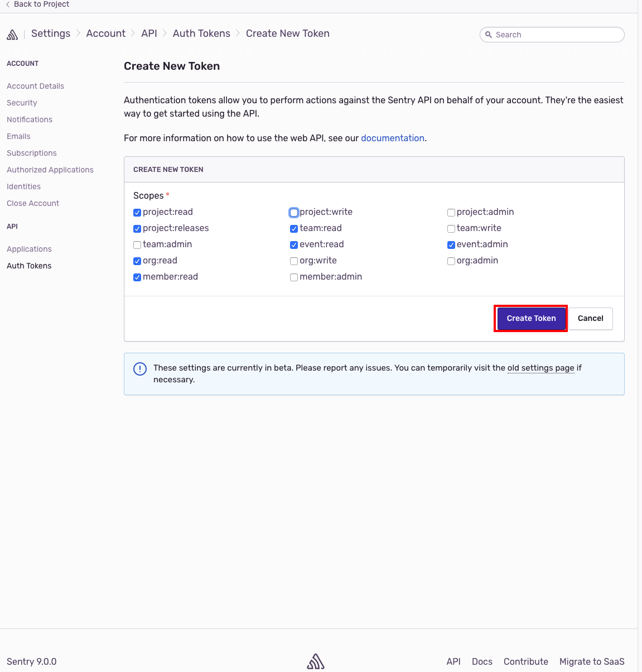This screenshot has height=672, width=642.
Task: Uncheck the event:admin scope
Action: click(x=451, y=245)
